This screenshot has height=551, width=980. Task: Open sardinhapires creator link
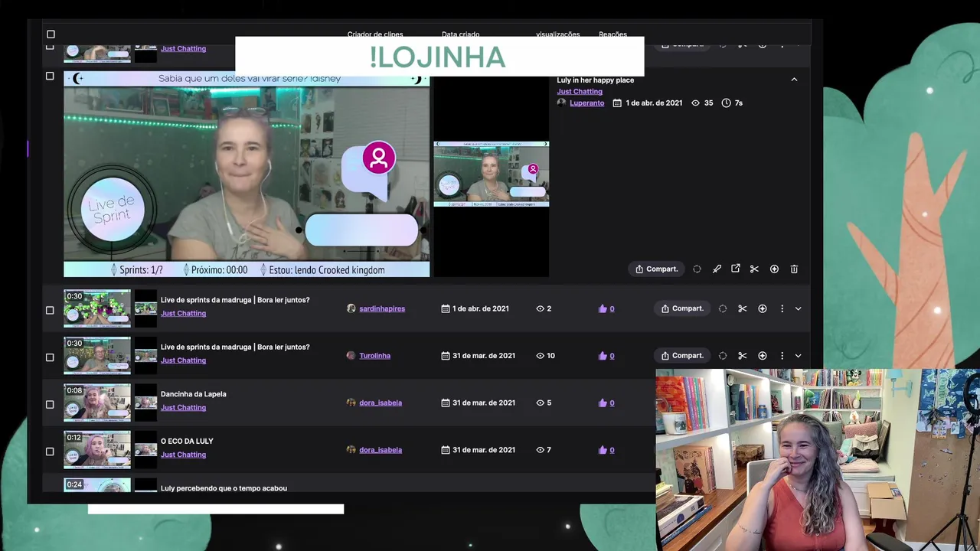(x=382, y=308)
